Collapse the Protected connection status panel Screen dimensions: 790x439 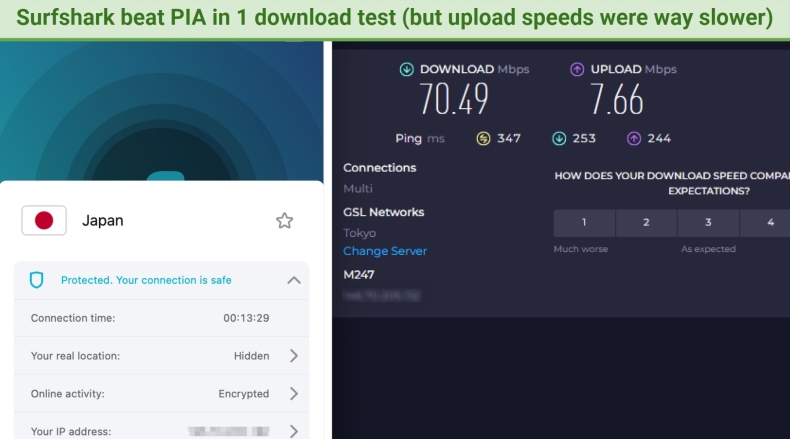click(x=293, y=280)
